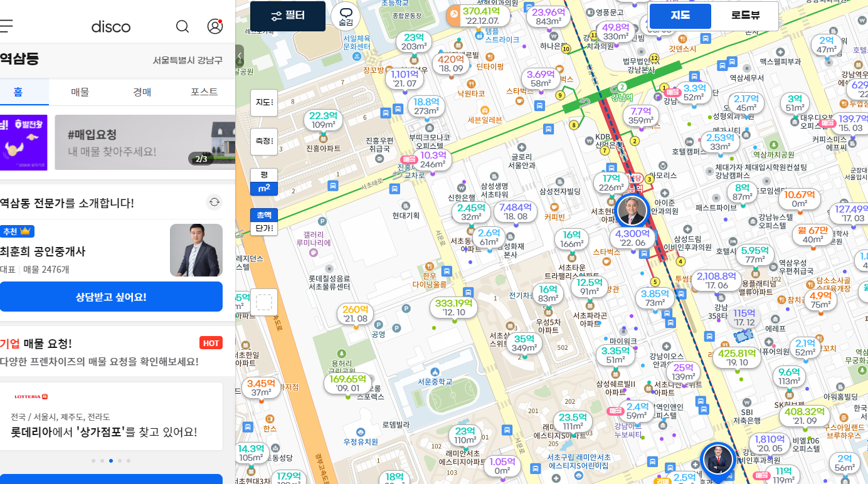Click the HOT badge
The image size is (868, 484).
211,343
